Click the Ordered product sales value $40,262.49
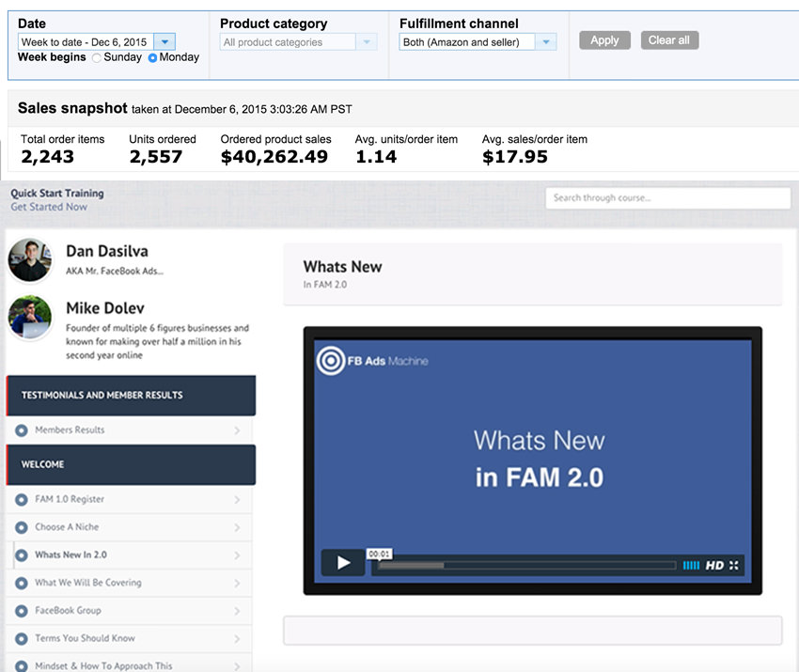Screen dimensions: 799x672 [x=274, y=157]
